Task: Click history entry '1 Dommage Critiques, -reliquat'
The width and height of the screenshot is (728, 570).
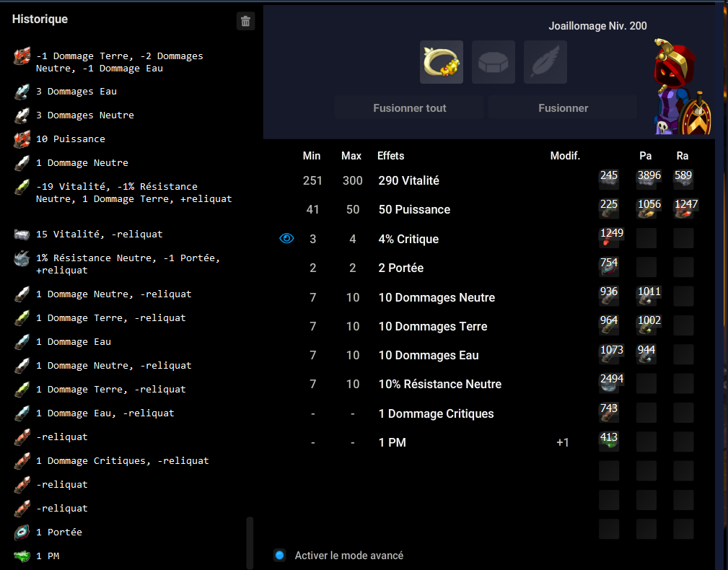Action: (123, 460)
